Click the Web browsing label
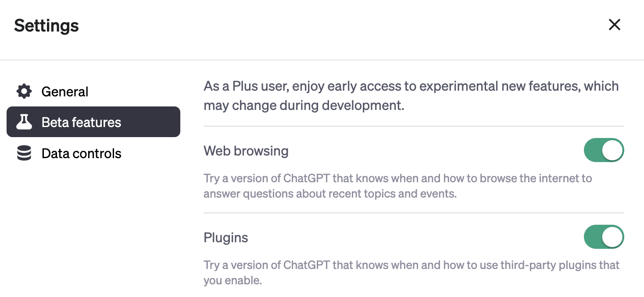644x297 pixels. pyautogui.click(x=246, y=151)
